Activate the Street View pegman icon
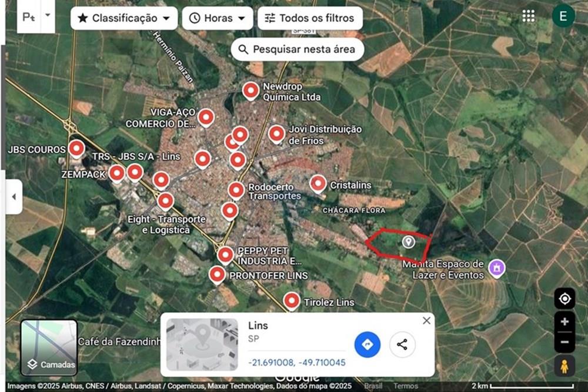 pos(564,367)
